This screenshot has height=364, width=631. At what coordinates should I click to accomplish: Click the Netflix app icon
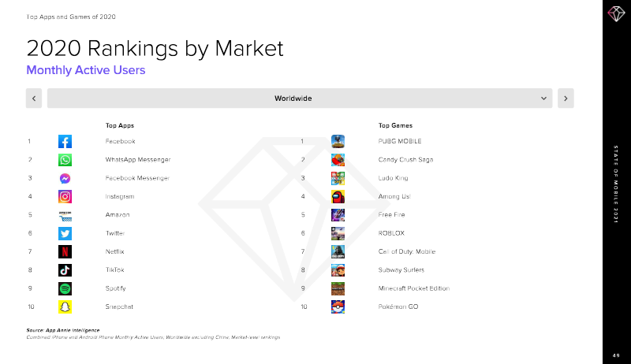(x=65, y=252)
